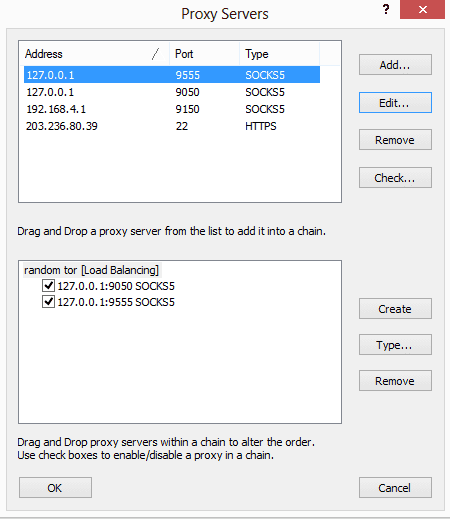Sort the proxy list by Port column
The image size is (450, 519).
pyautogui.click(x=204, y=54)
